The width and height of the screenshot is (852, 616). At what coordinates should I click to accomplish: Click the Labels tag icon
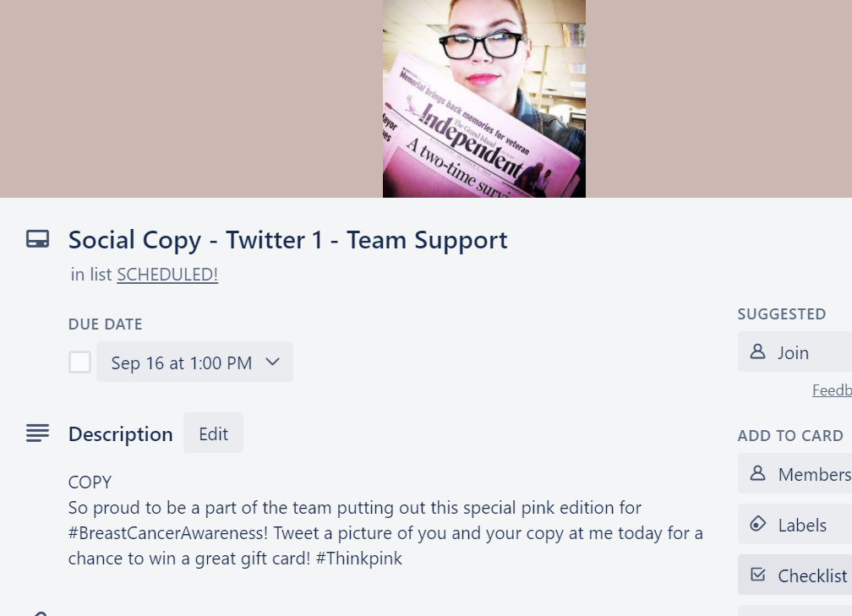tap(757, 524)
